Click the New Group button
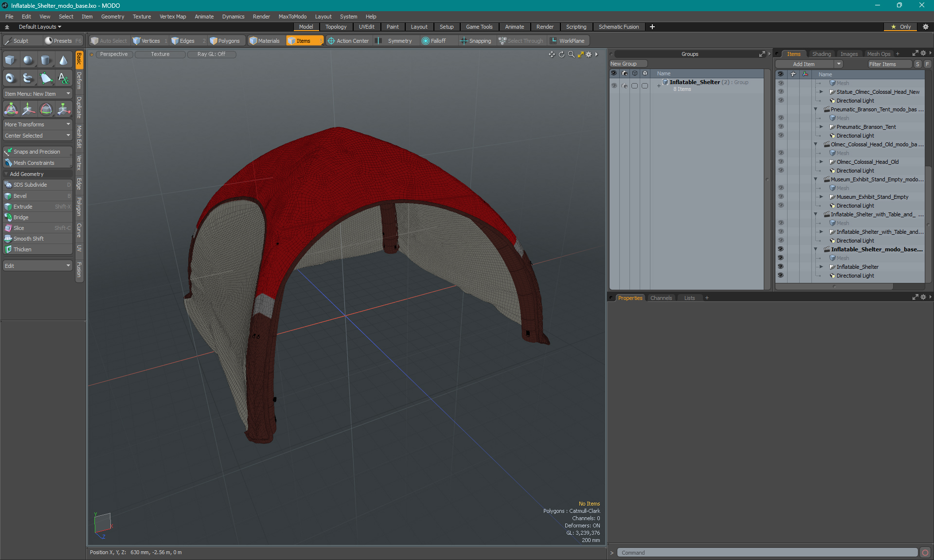 (x=628, y=64)
